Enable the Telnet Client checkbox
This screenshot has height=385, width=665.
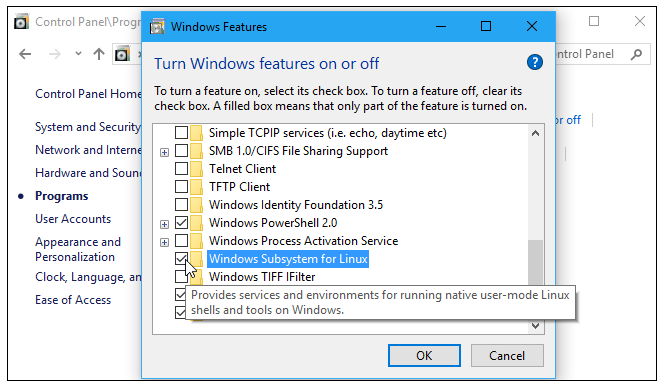click(182, 169)
